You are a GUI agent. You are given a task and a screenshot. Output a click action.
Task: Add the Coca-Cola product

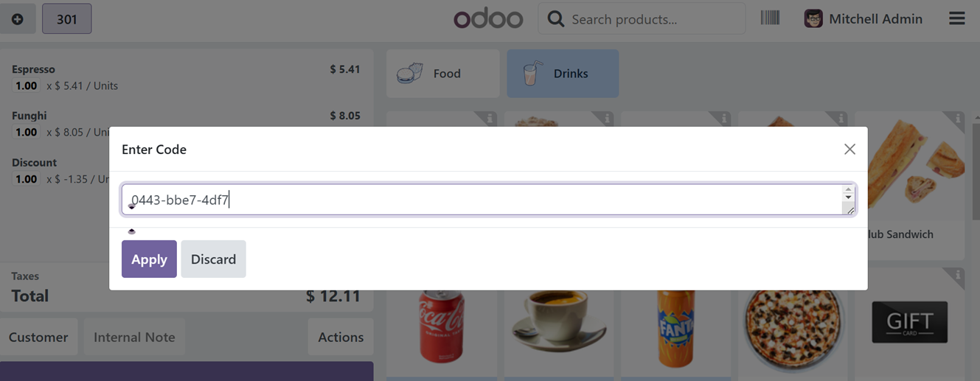(442, 326)
